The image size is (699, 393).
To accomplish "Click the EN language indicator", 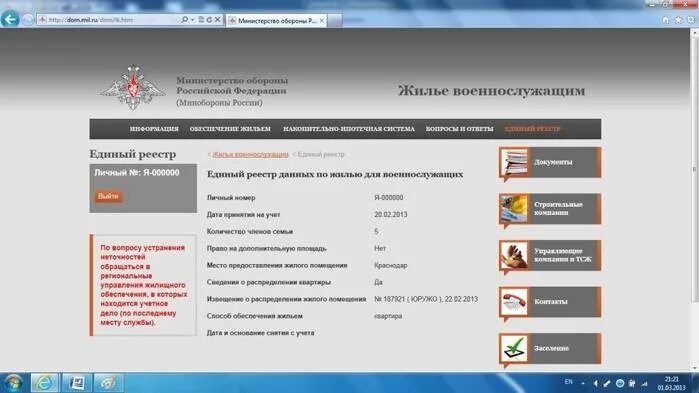I will point(568,382).
